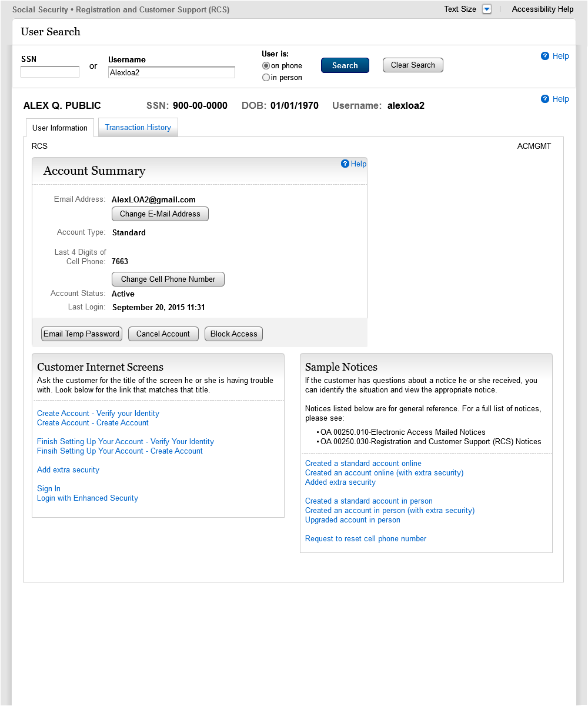This screenshot has height=706, width=588.
Task: Click the SSN value 900-00-0000
Action: click(200, 106)
